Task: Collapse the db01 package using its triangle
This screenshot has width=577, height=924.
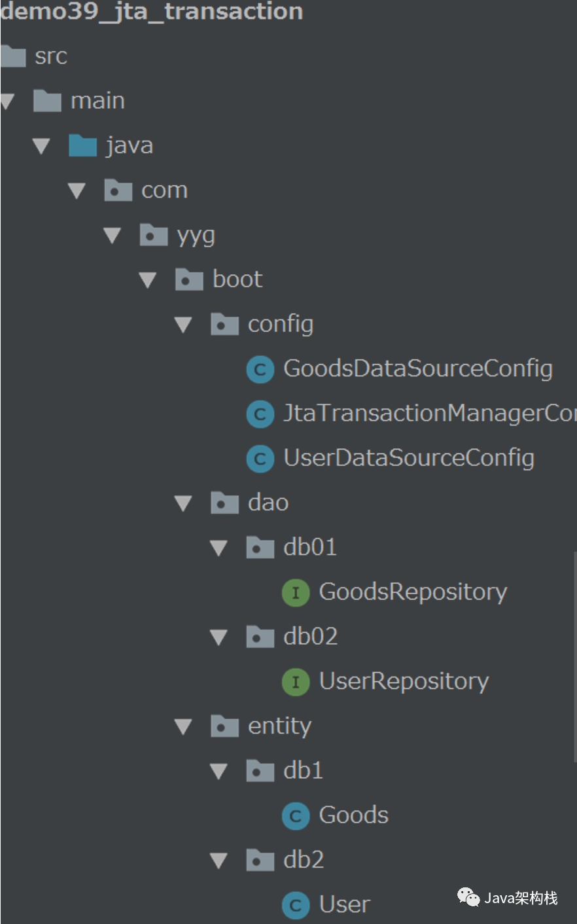Action: tap(219, 547)
